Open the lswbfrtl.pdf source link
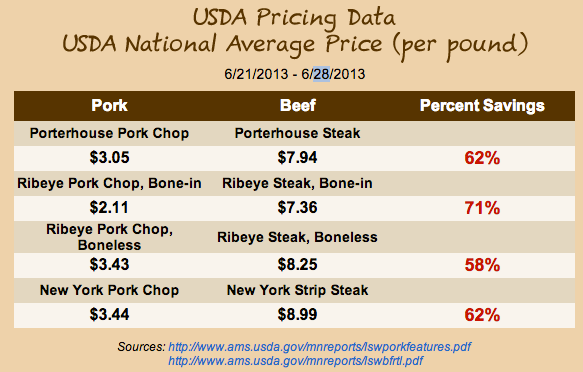 [x=296, y=360]
